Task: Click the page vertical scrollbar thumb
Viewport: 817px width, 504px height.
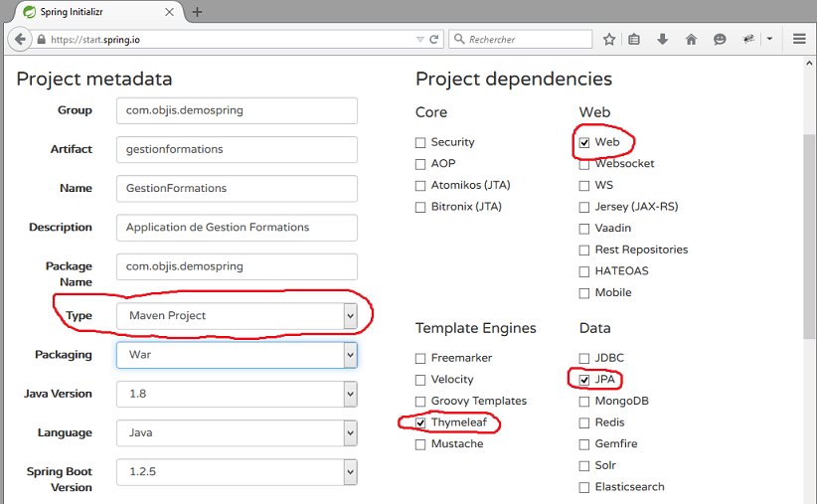Action: 809,237
